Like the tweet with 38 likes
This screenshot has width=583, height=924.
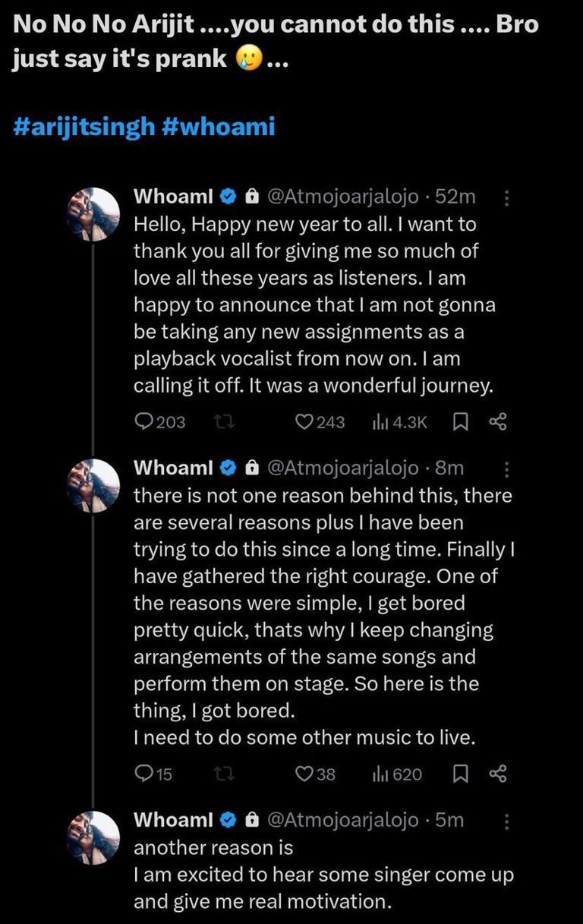point(304,774)
